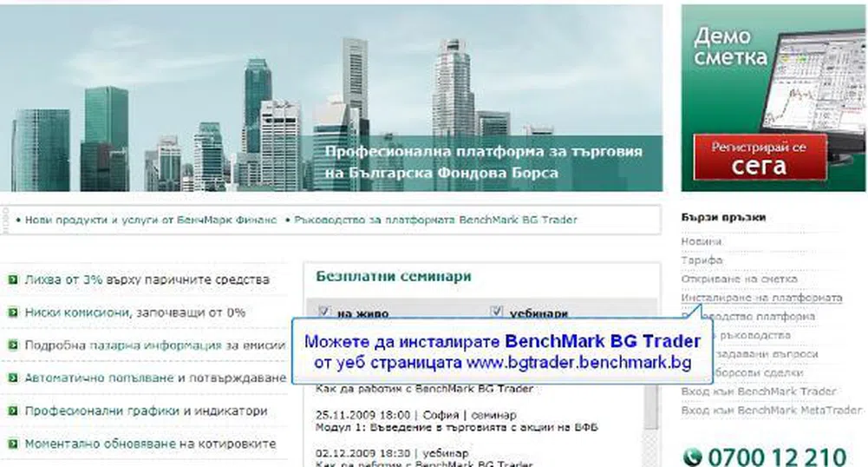
Task: Click 'Демо сметка' banner title text
Action: [x=730, y=47]
